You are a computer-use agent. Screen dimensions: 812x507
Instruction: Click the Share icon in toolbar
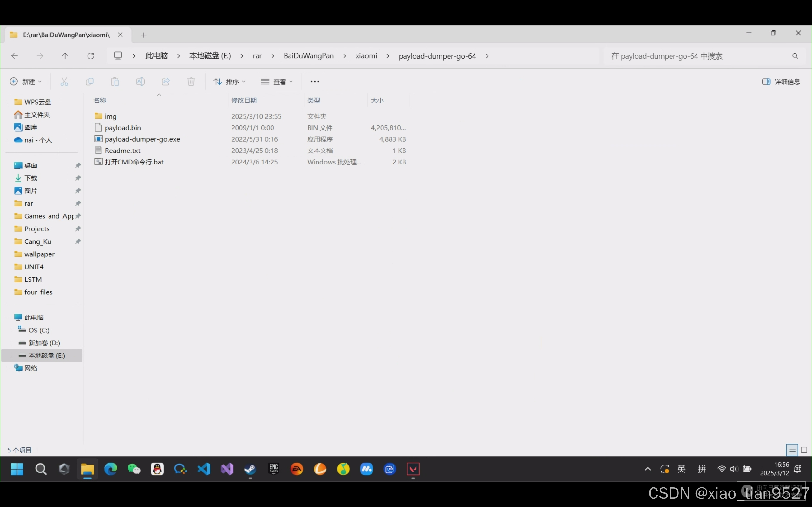(166, 81)
